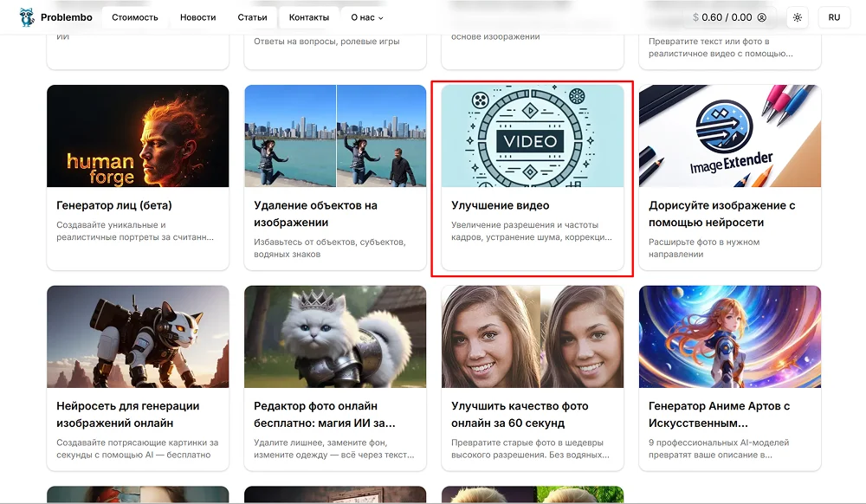This screenshot has width=866, height=504.
Task: Open the RU language selector
Action: point(834,17)
